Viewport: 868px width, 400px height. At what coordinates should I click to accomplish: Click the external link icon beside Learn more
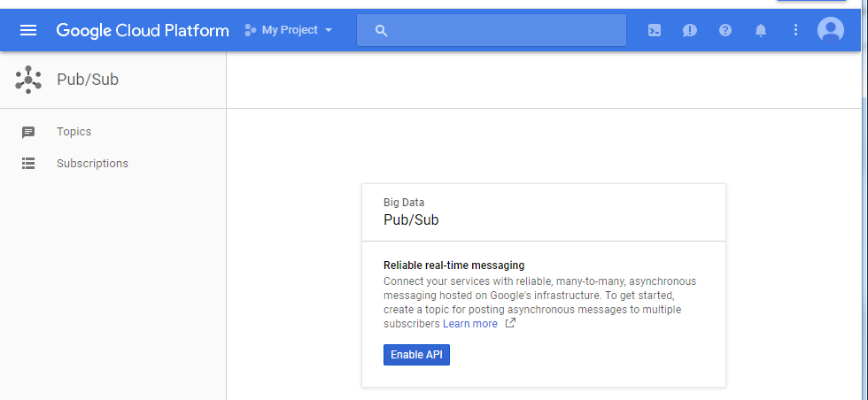point(510,323)
